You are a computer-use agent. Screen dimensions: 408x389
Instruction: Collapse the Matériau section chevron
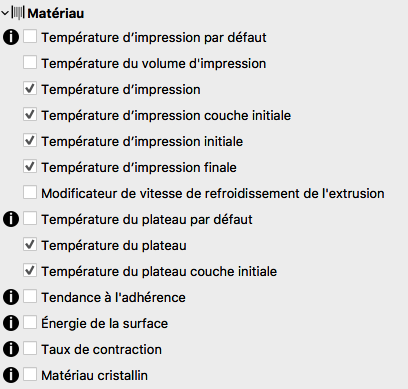click(5, 14)
